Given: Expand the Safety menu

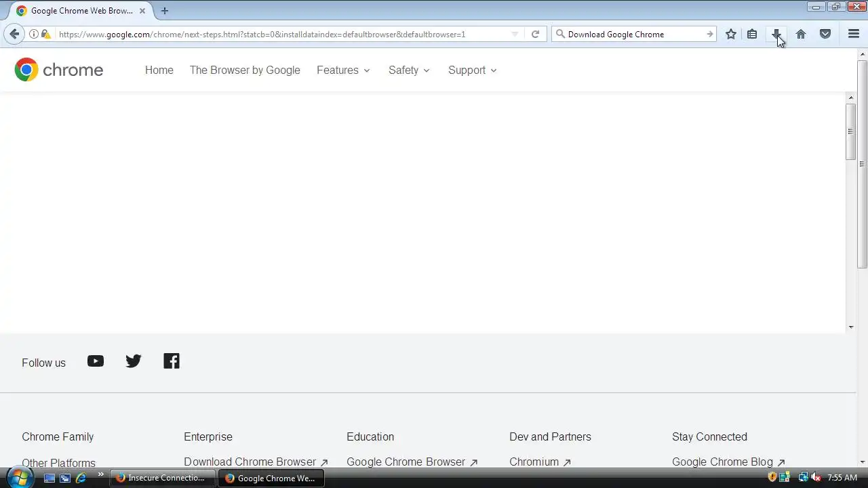Looking at the screenshot, I should click(410, 70).
